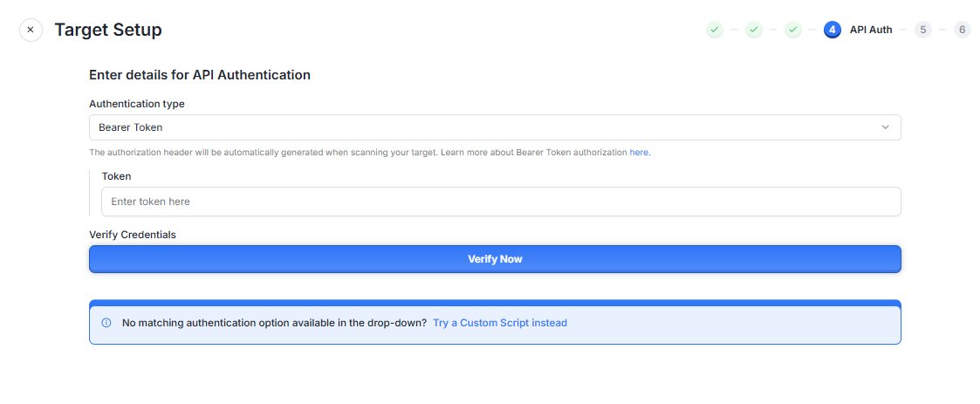Click the dropdown chevron beside Bearer Token
Screen dimensions: 980x404
[x=885, y=127]
